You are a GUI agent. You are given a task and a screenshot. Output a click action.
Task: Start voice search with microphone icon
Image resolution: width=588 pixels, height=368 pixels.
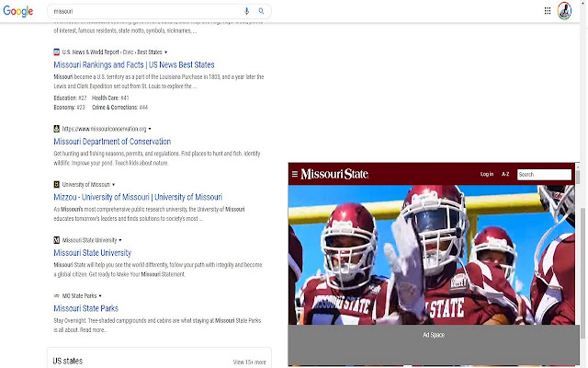click(246, 11)
